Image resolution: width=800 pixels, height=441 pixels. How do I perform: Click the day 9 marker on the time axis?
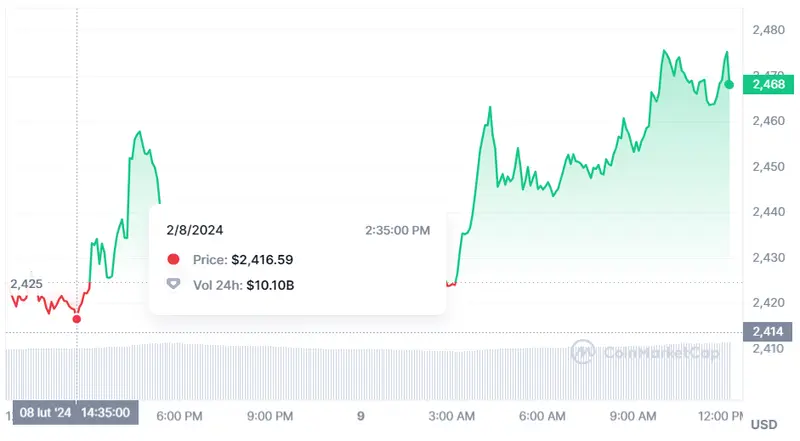tap(360, 415)
